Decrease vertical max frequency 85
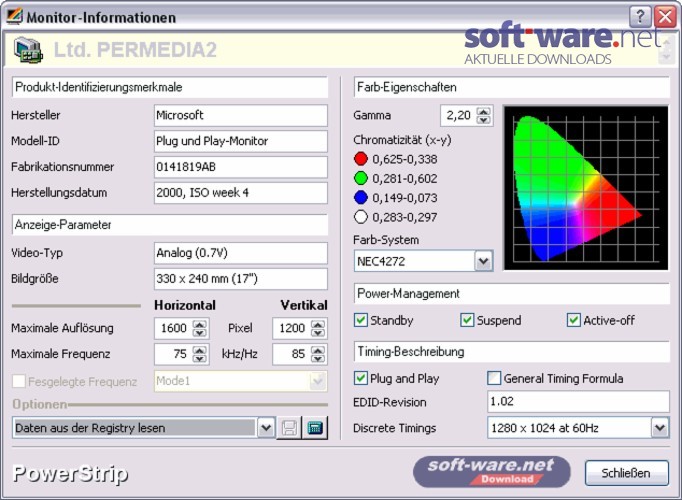This screenshot has height=500, width=682. [318, 358]
